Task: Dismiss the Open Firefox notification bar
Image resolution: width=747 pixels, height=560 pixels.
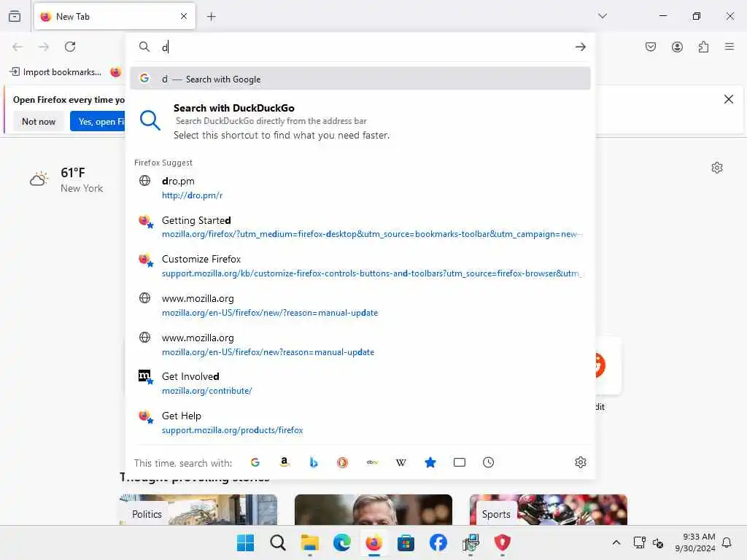Action: click(729, 99)
